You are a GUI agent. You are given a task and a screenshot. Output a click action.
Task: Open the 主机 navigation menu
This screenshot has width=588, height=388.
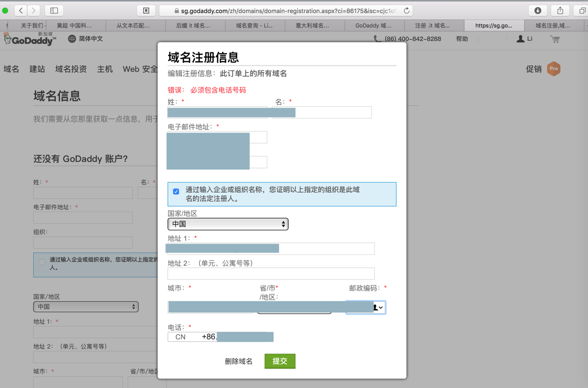click(x=105, y=69)
